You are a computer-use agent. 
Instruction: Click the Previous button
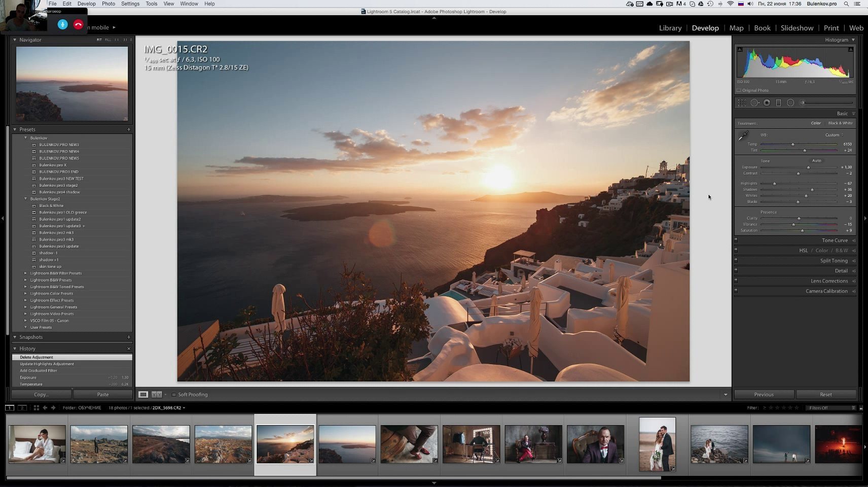tap(764, 395)
